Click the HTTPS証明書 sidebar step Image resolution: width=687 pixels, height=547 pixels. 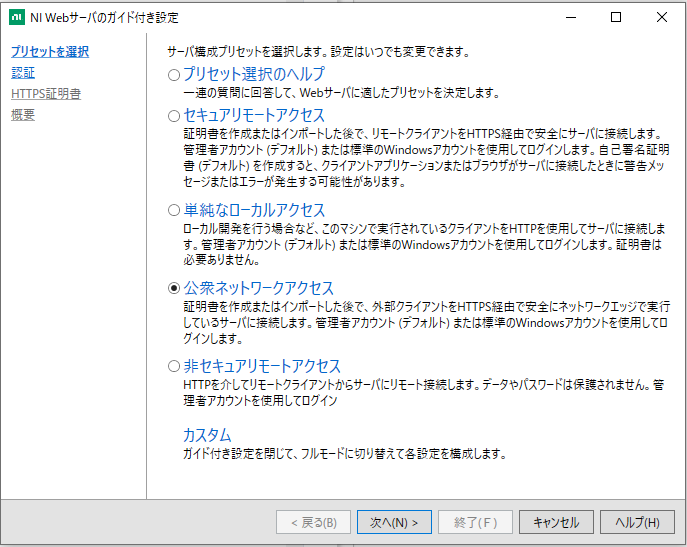pyautogui.click(x=46, y=94)
